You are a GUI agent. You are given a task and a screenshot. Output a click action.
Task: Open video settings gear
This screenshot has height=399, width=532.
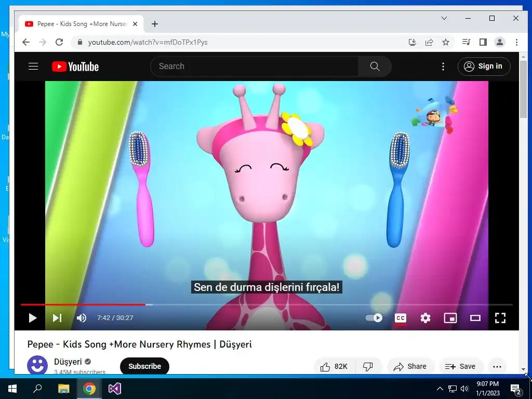[x=425, y=318]
